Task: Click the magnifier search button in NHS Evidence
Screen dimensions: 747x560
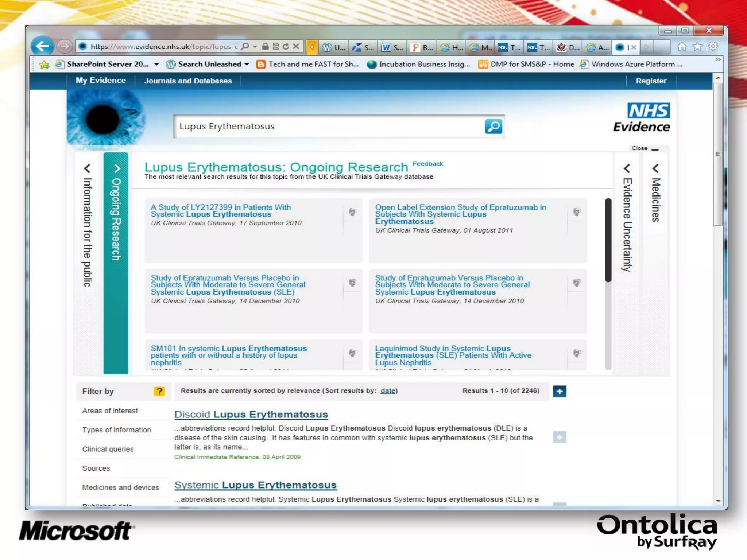Action: [494, 127]
